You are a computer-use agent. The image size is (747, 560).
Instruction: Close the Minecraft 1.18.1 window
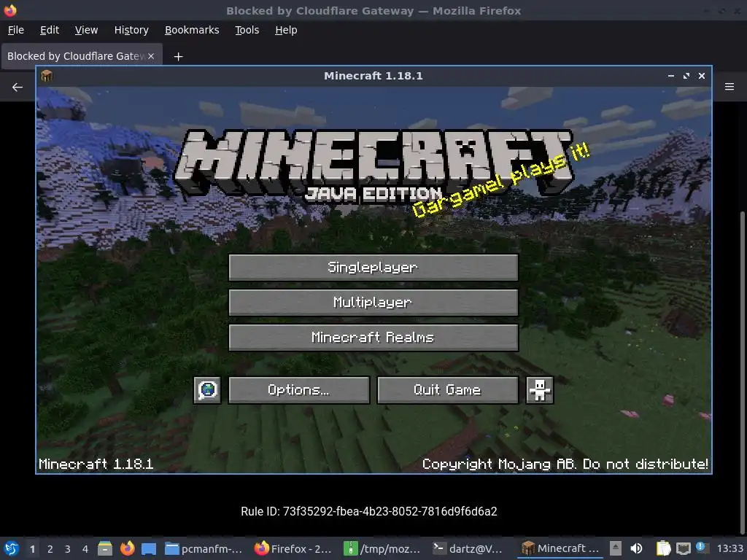(x=701, y=76)
